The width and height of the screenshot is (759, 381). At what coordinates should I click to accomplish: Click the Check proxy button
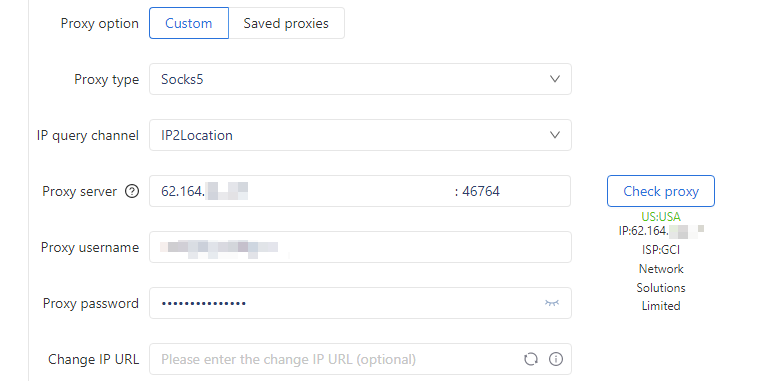661,191
